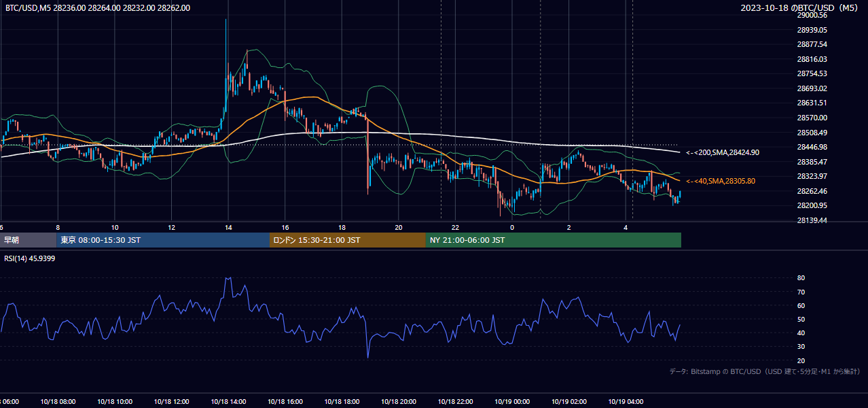Click bottom axis date 10/19 02:00
Screen dimensions: 868x408
click(569, 401)
